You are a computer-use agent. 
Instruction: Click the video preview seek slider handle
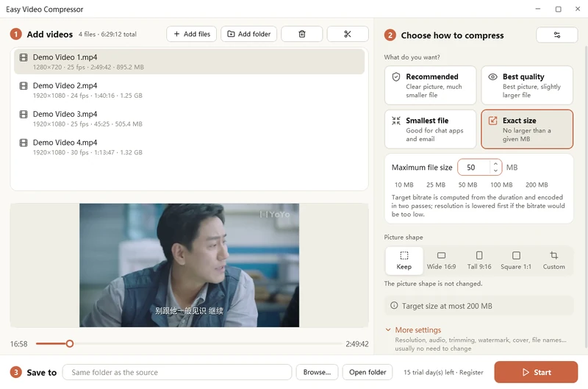pyautogui.click(x=70, y=343)
